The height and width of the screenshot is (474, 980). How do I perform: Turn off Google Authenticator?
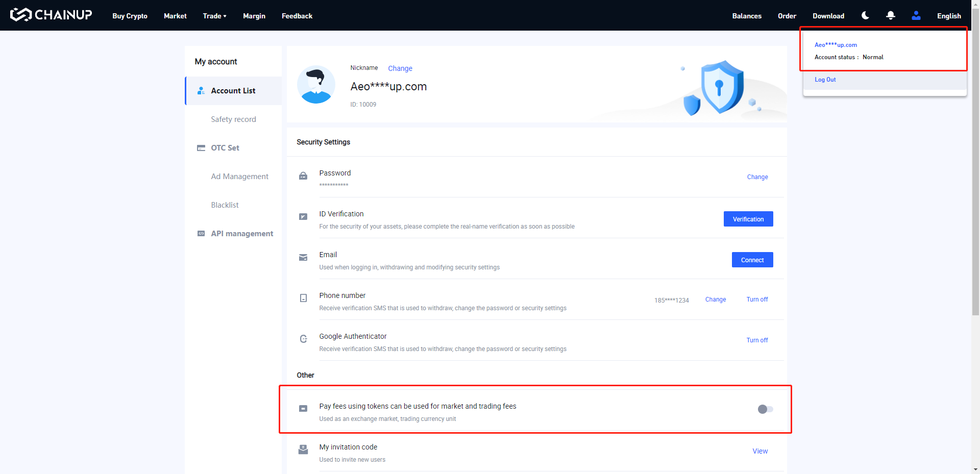pos(757,340)
